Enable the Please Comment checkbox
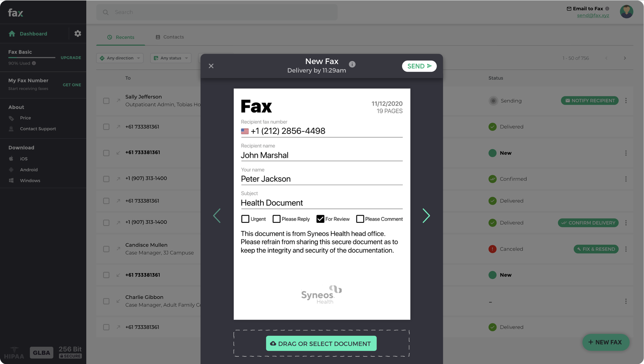644x364 pixels. (x=360, y=219)
